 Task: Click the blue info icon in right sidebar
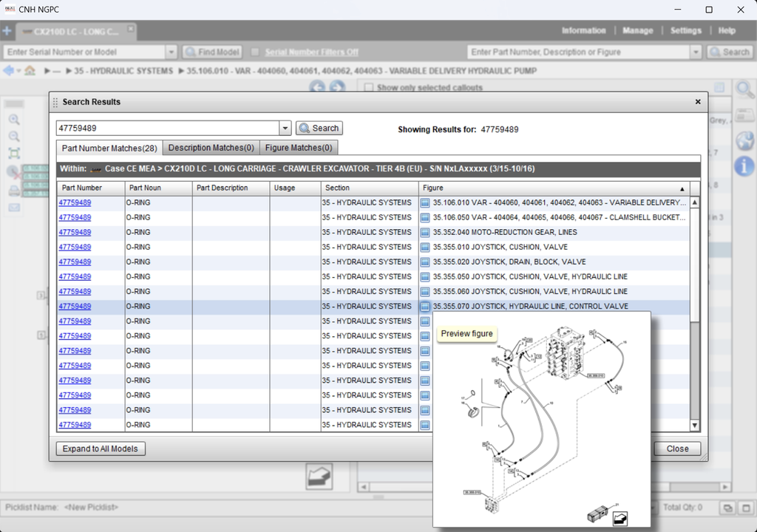[744, 167]
